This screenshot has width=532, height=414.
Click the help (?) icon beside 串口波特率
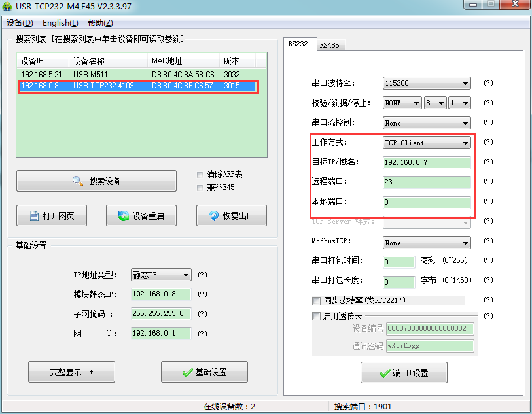pyautogui.click(x=488, y=83)
